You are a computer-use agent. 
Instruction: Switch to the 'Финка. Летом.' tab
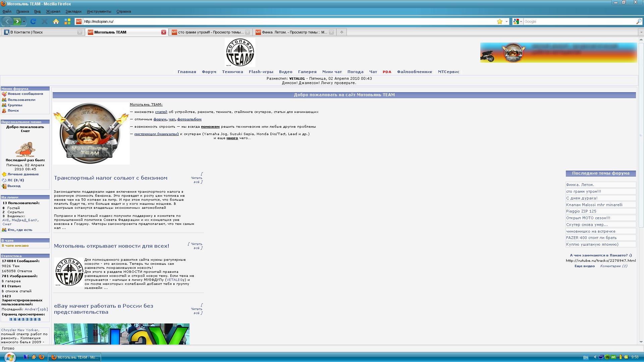tap(294, 32)
